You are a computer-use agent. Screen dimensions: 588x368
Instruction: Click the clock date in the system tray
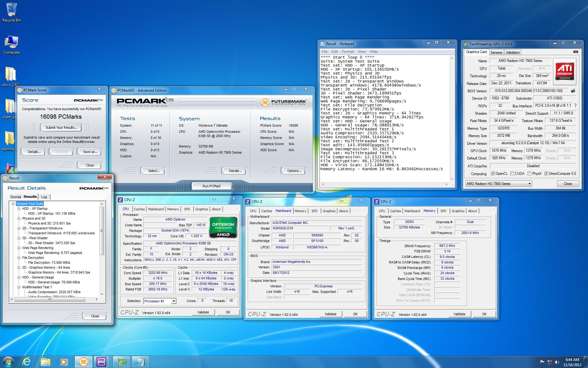click(572, 365)
